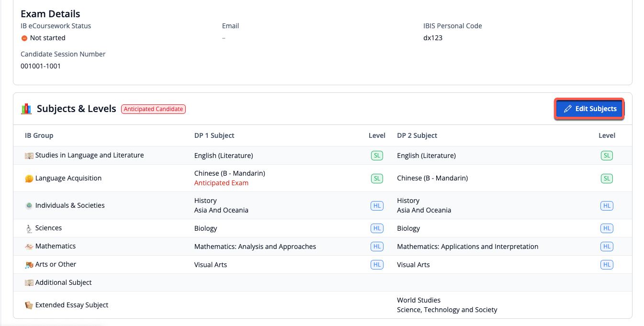Select the DP 1 Subject column header

pos(214,135)
